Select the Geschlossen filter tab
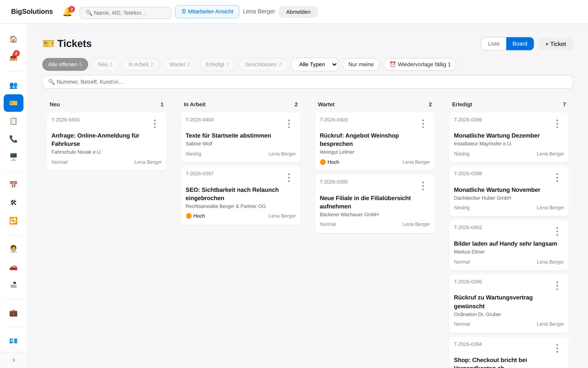This screenshot has width=588, height=368. 263,64
